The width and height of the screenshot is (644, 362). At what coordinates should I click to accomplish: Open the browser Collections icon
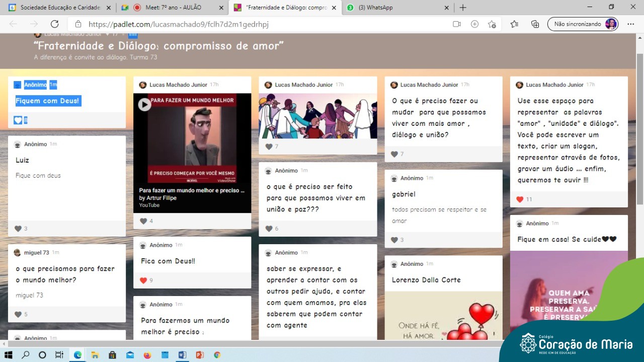535,24
